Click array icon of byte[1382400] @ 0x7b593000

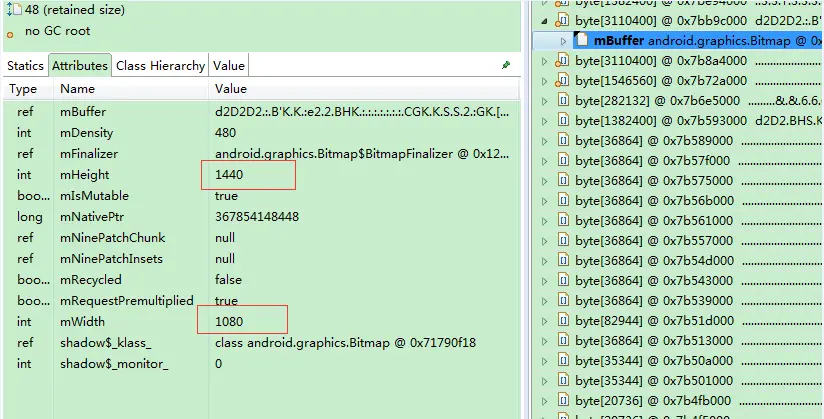point(563,121)
